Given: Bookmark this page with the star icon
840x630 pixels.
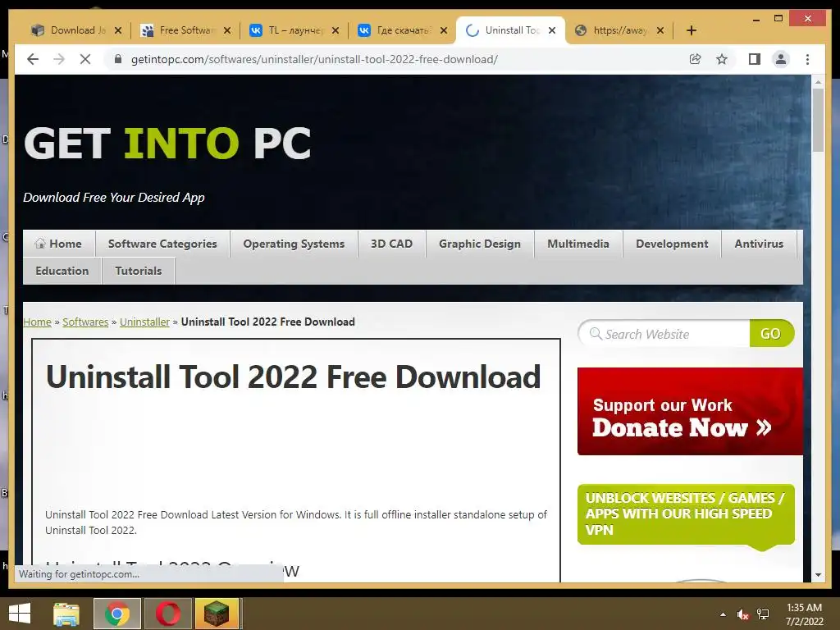Looking at the screenshot, I should point(722,59).
